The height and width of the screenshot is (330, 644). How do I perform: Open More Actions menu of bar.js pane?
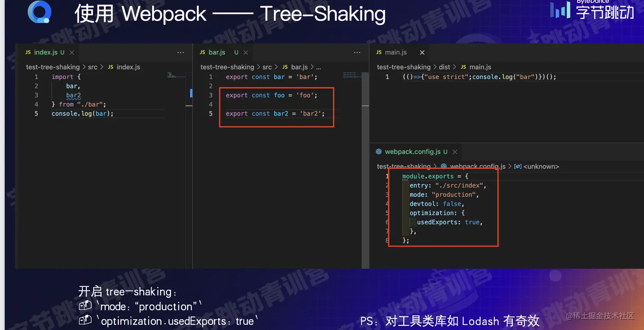pos(357,52)
